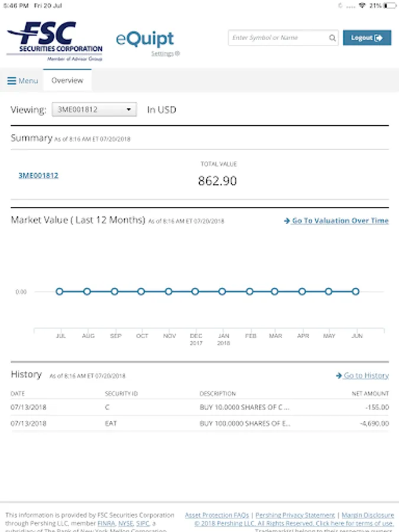399x532 pixels.
Task: Click the search magnifier icon
Action: (333, 38)
